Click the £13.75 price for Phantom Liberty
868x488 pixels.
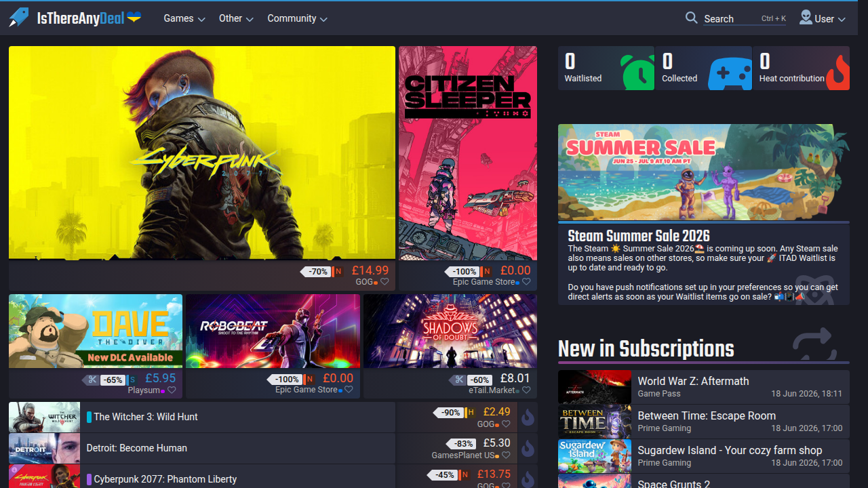(494, 474)
